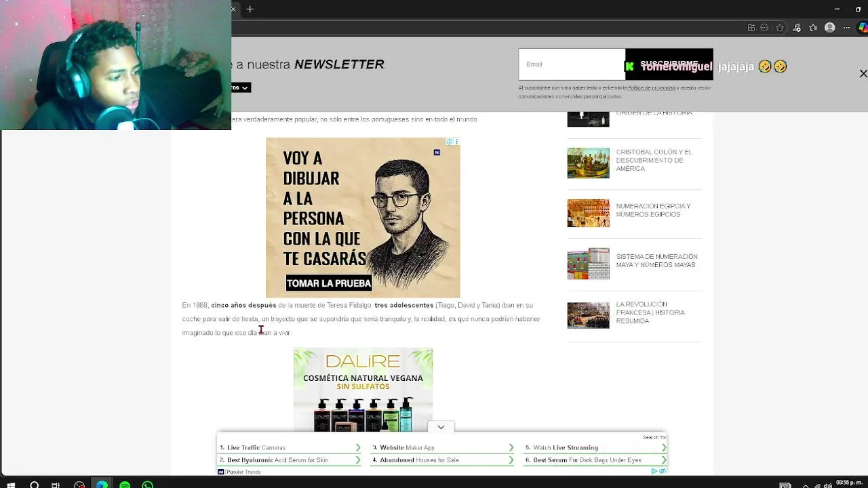Open the Wi-Fi network tray icon
Viewport: 868px width, 488px height.
(x=818, y=485)
